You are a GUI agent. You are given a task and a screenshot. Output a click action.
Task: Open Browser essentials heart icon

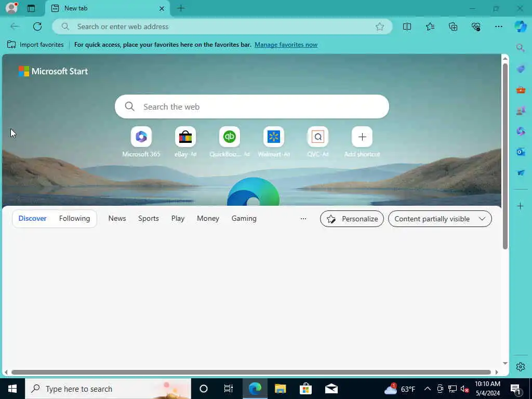pyautogui.click(x=476, y=26)
